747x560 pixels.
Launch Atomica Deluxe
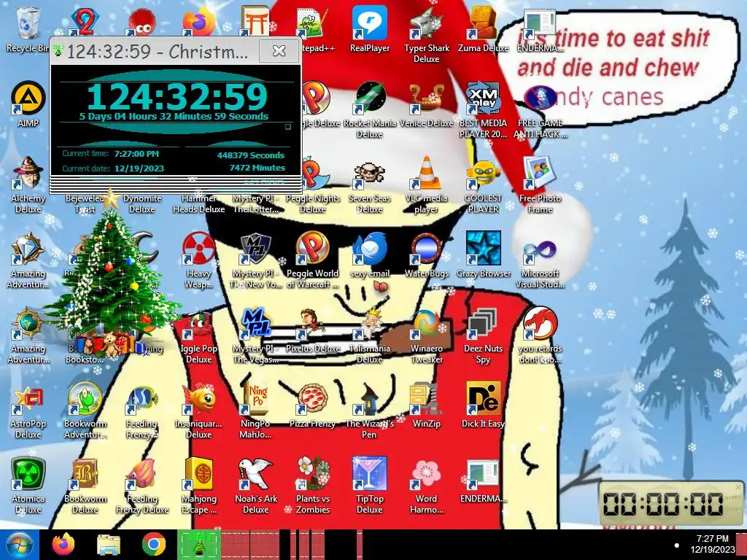pyautogui.click(x=28, y=486)
